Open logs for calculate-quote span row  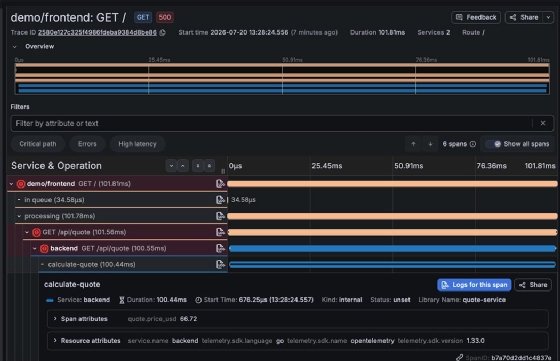pyautogui.click(x=220, y=265)
